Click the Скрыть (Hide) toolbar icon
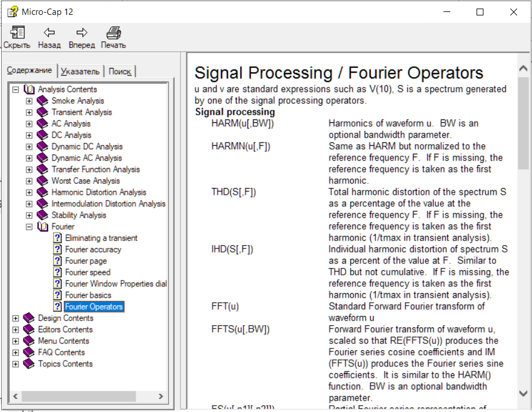 (x=17, y=33)
